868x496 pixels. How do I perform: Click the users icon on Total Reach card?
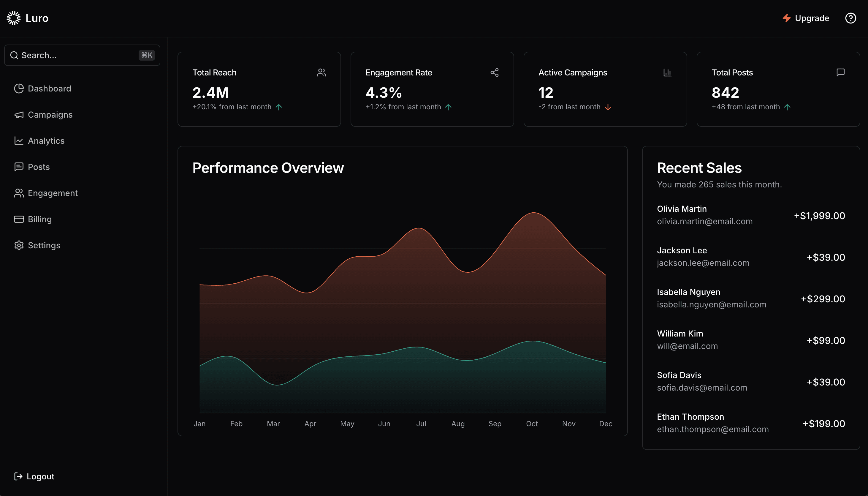pyautogui.click(x=321, y=72)
